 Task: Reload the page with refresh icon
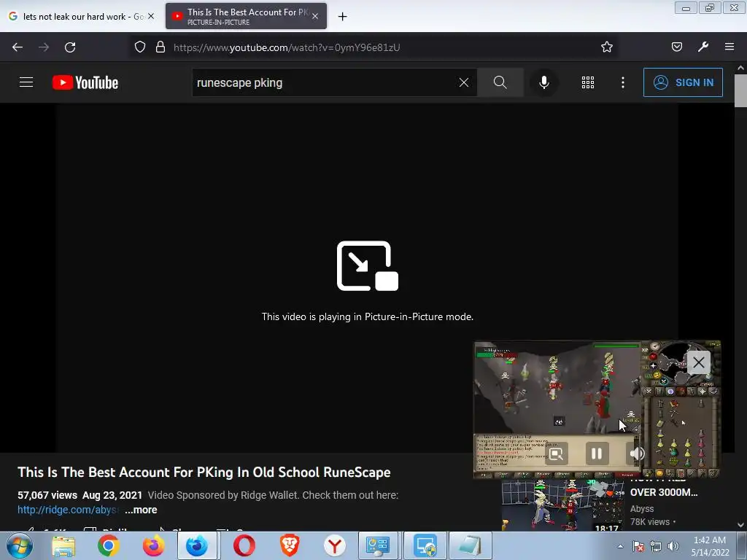pyautogui.click(x=70, y=47)
